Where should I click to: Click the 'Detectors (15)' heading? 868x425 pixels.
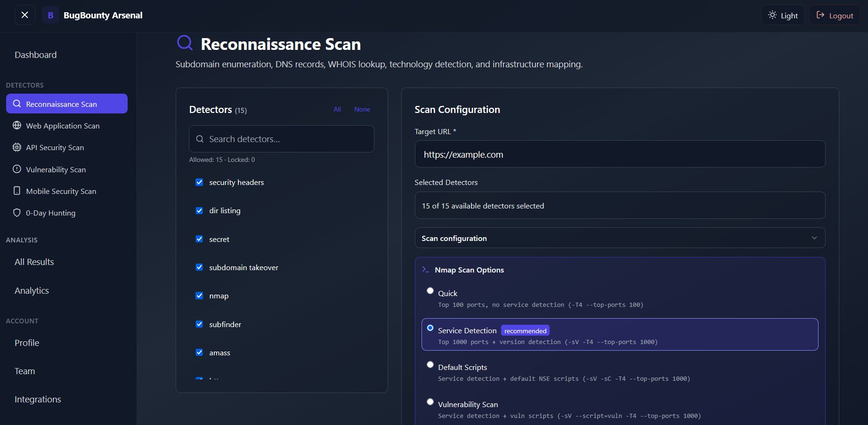pyautogui.click(x=218, y=110)
